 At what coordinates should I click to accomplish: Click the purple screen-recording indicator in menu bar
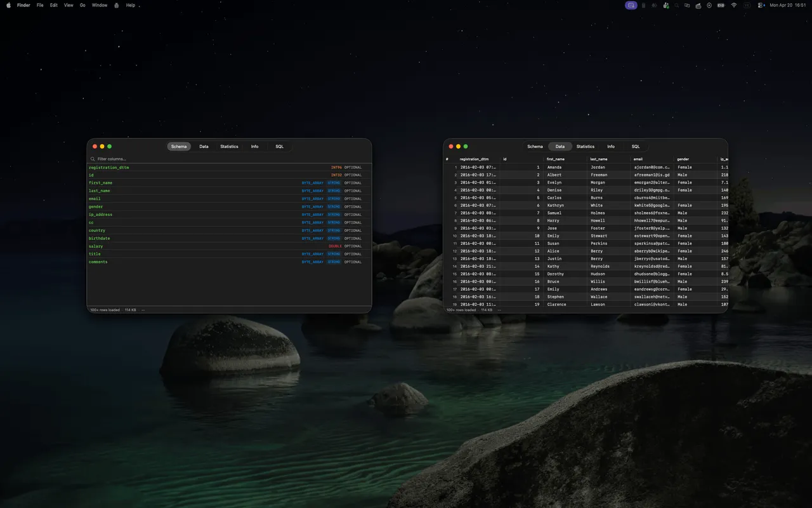[631, 5]
